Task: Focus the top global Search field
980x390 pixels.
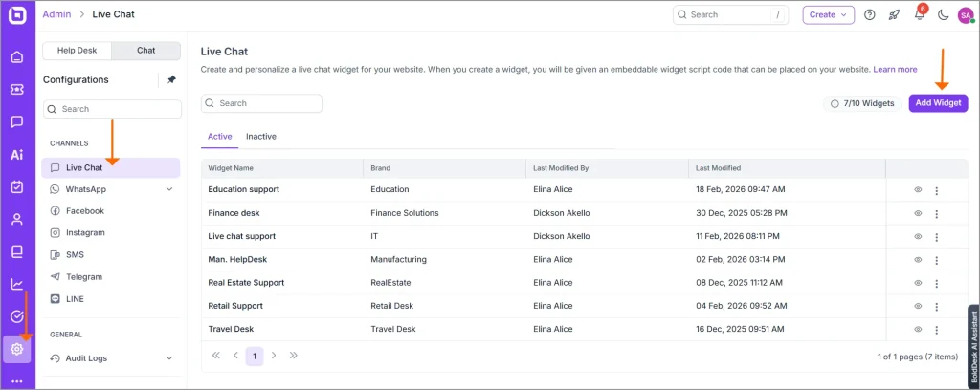Action: 730,15
